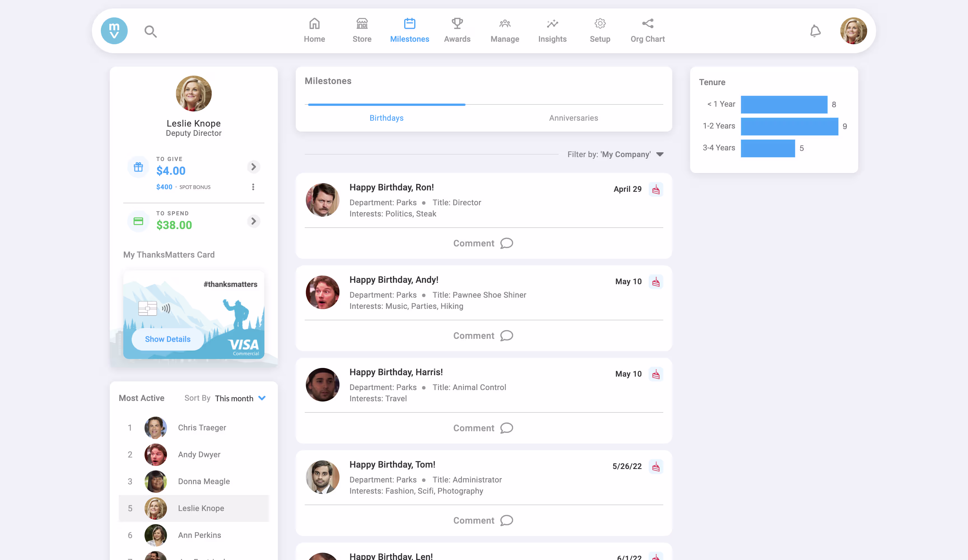Switch to the Anniversaries tab

[573, 118]
